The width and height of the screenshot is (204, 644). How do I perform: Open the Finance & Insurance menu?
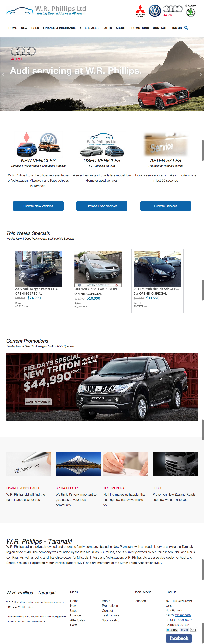tap(59, 28)
